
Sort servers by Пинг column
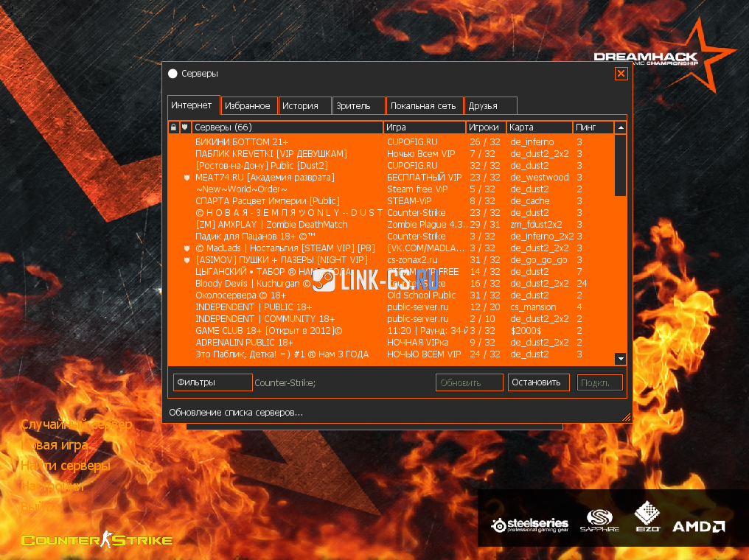click(593, 127)
